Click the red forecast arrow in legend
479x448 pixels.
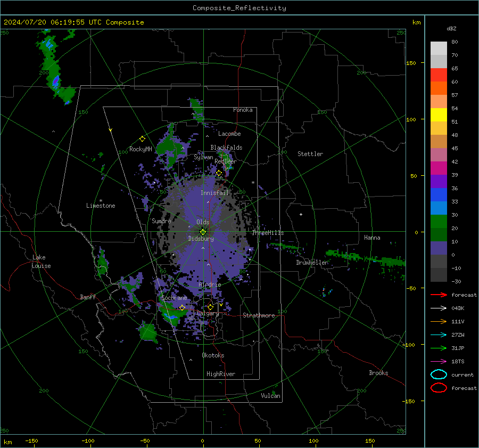[439, 295]
